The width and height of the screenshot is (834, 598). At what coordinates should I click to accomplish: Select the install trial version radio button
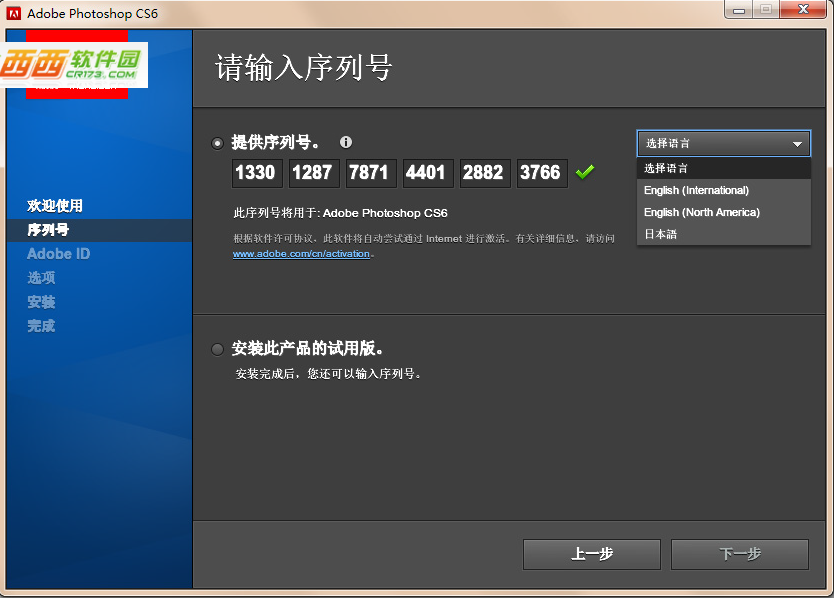(217, 349)
